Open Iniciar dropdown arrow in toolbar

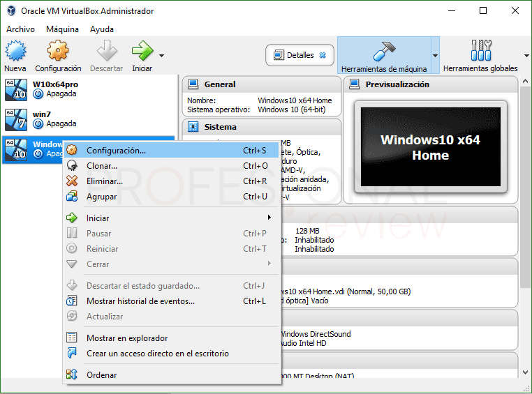click(x=162, y=56)
